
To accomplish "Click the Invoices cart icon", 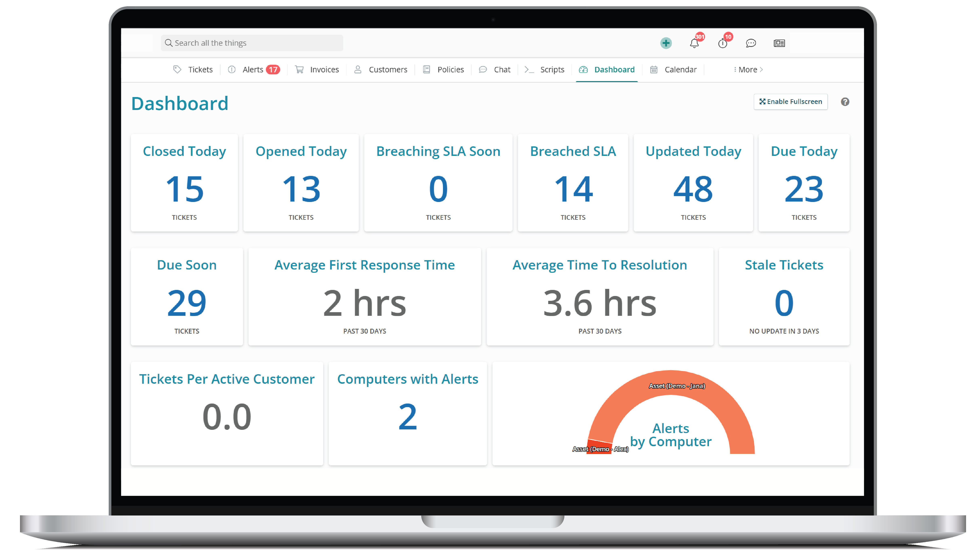I will tap(299, 70).
